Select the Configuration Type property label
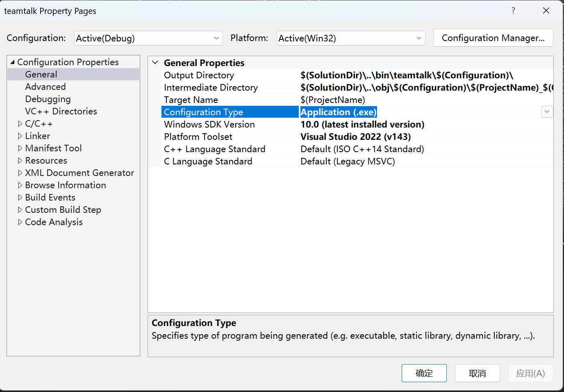The width and height of the screenshot is (564, 392). point(203,112)
